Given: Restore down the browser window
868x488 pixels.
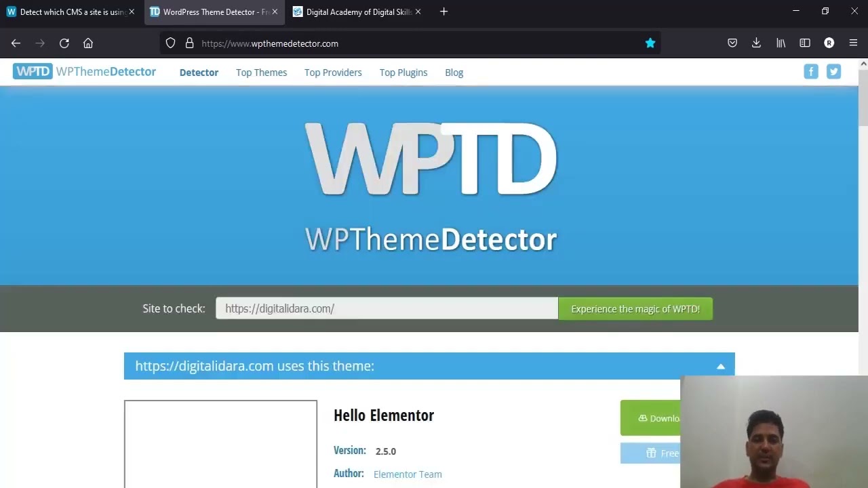Looking at the screenshot, I should [x=825, y=12].
